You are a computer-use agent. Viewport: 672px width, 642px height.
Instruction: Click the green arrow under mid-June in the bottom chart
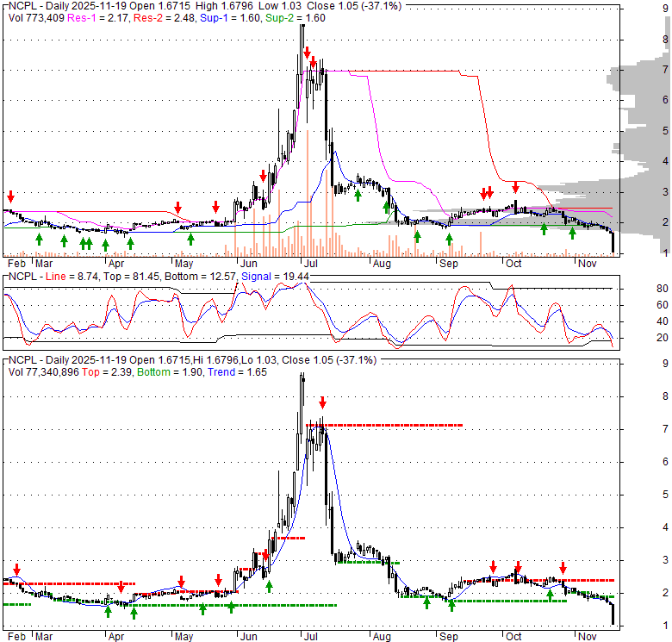[269, 586]
